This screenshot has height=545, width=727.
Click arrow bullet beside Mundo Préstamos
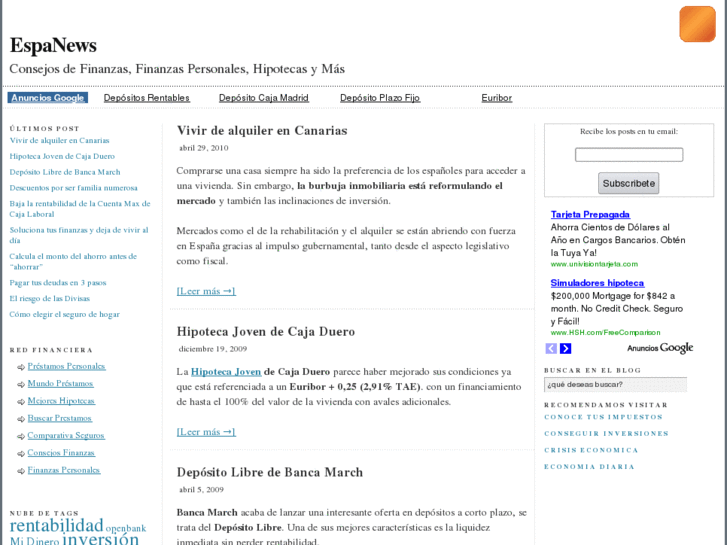point(21,385)
